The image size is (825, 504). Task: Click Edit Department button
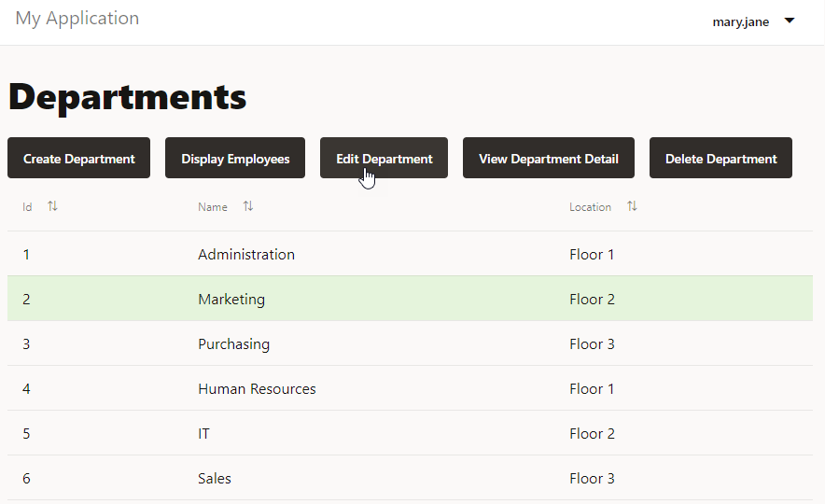385,158
